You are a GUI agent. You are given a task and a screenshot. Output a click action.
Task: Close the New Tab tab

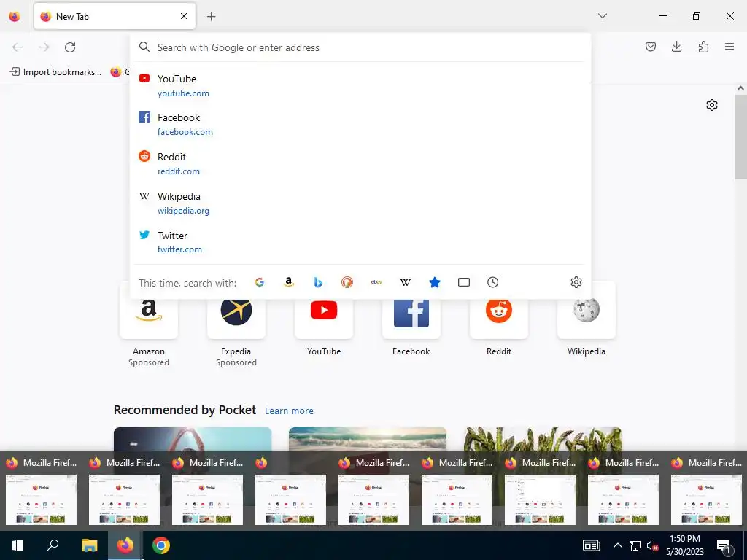click(x=184, y=16)
